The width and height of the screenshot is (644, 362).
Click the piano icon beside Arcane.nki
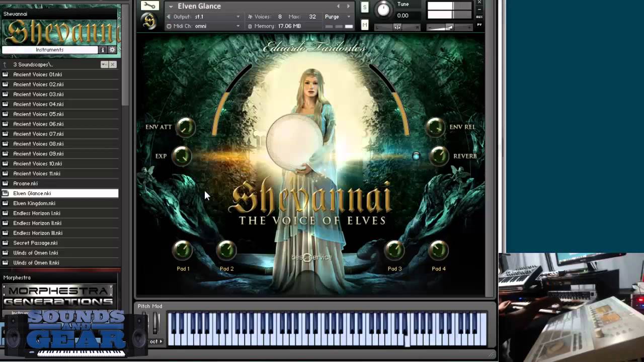[x=6, y=184]
